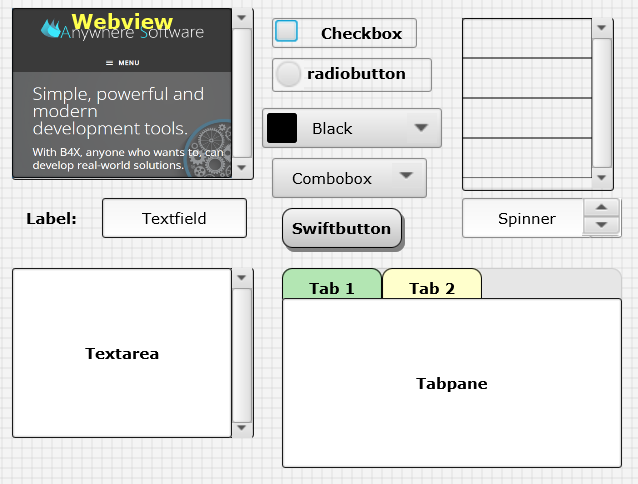Select the fourth row in the list view

(x=527, y=158)
